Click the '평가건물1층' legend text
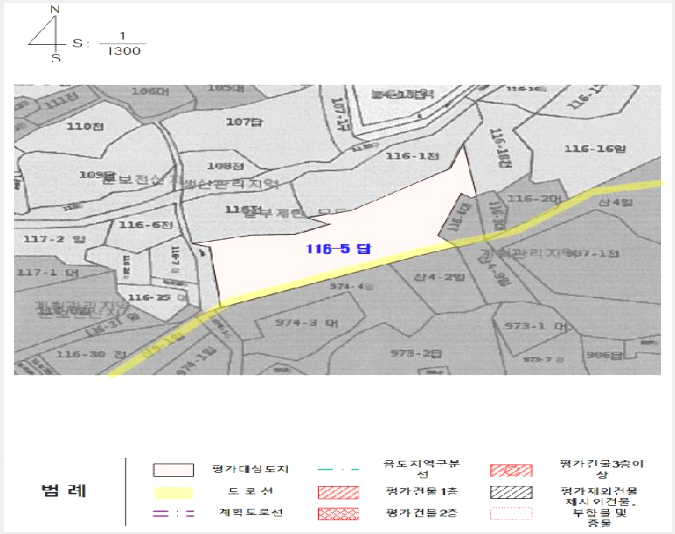The width and height of the screenshot is (675, 534). point(421,491)
